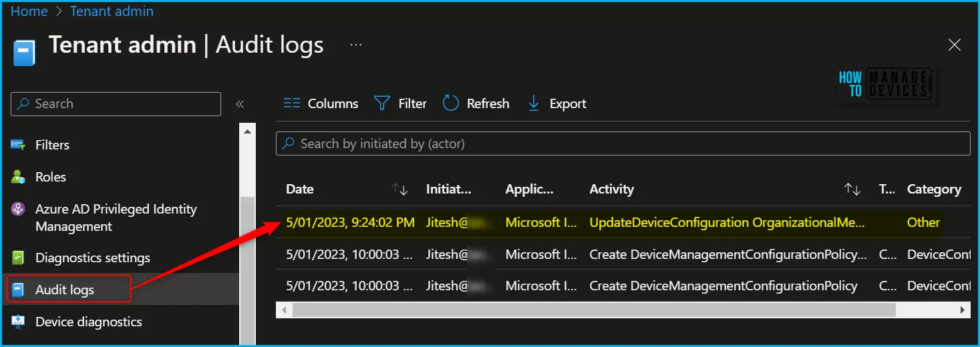Click the Date column header
This screenshot has width=980, height=347.
[300, 190]
